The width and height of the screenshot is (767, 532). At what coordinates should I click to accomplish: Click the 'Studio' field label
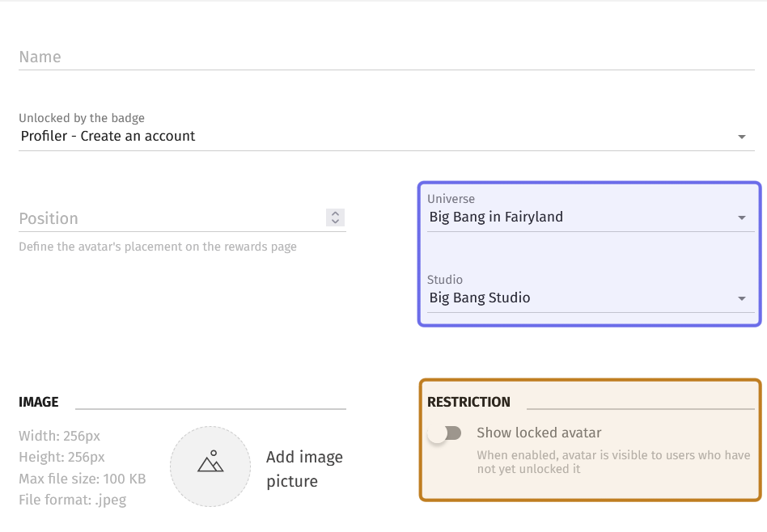click(445, 280)
